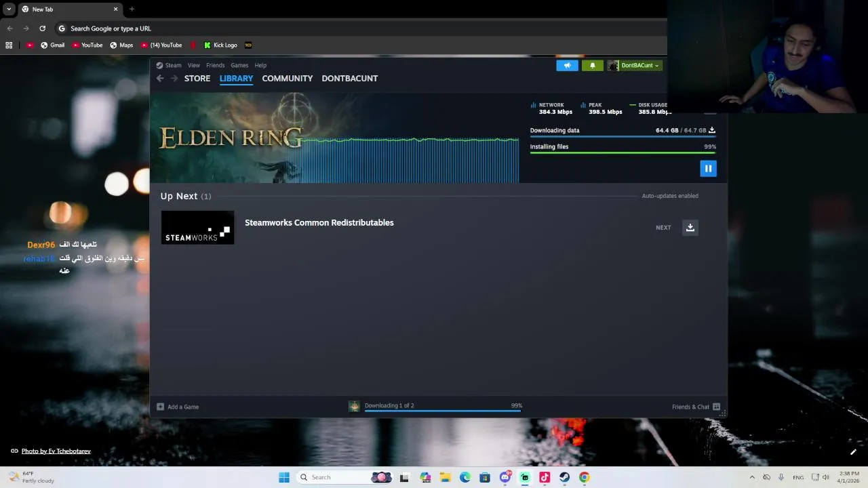The width and height of the screenshot is (868, 488).
Task: Open the Windows Start menu
Action: coord(284,477)
